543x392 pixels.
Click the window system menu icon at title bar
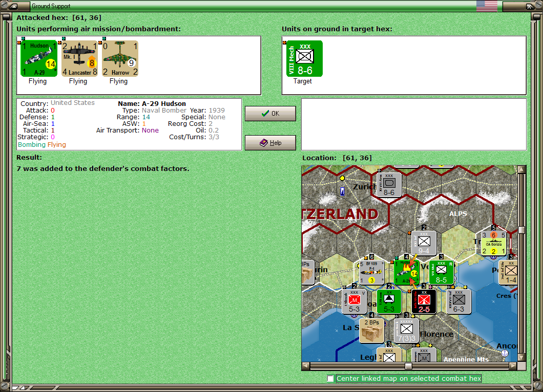[x=13, y=6]
